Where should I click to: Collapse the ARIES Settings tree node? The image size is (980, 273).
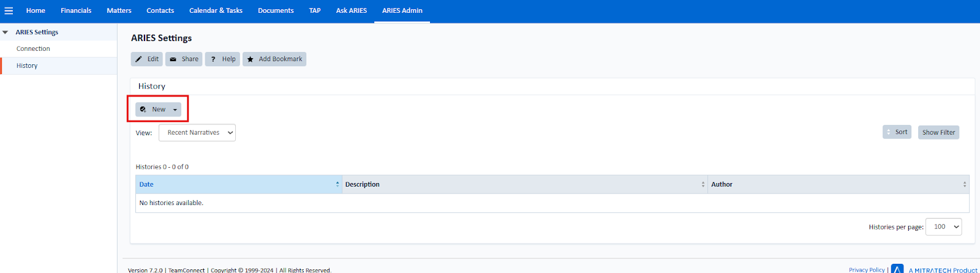6,32
